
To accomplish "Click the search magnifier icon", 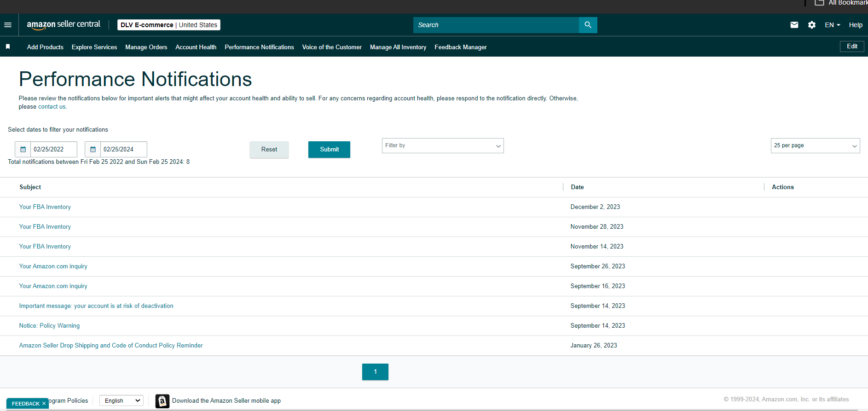I will (588, 25).
